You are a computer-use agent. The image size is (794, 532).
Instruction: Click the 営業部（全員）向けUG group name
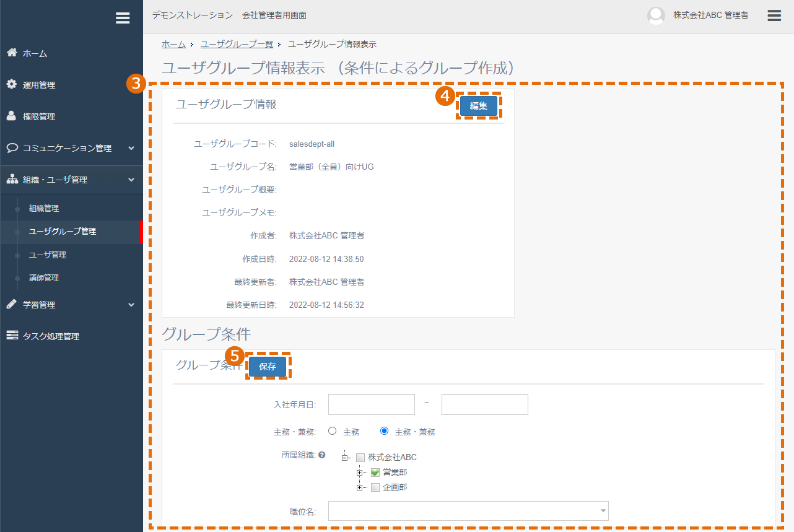coord(331,167)
